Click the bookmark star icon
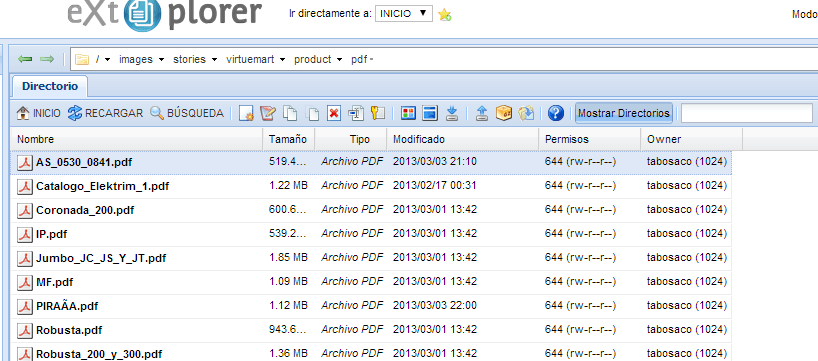This screenshot has width=818, height=361. [444, 15]
